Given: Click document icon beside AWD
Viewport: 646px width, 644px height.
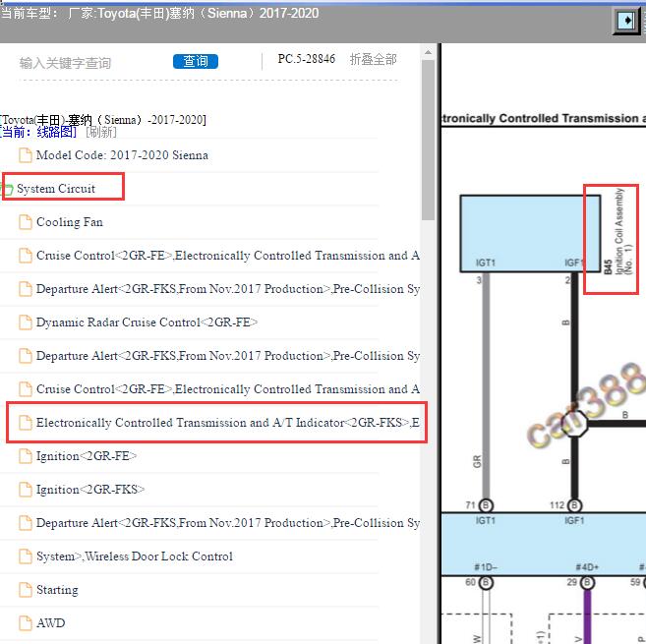Looking at the screenshot, I should [26, 623].
